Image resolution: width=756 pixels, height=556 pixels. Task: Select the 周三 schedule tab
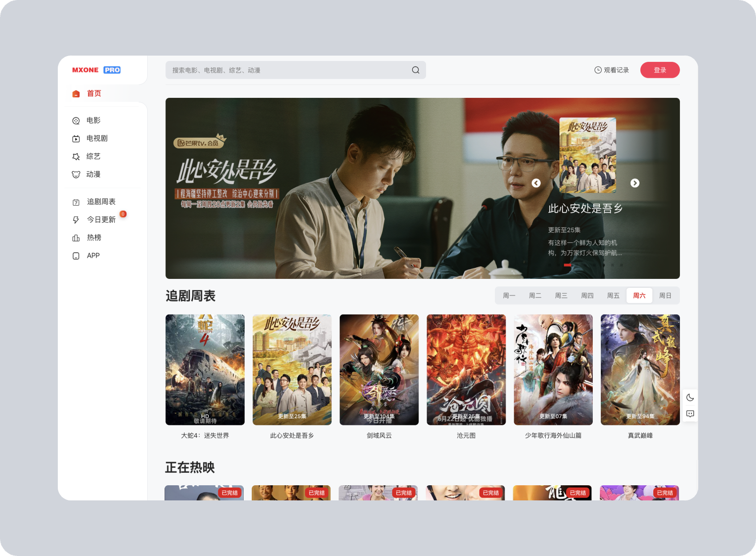point(561,296)
